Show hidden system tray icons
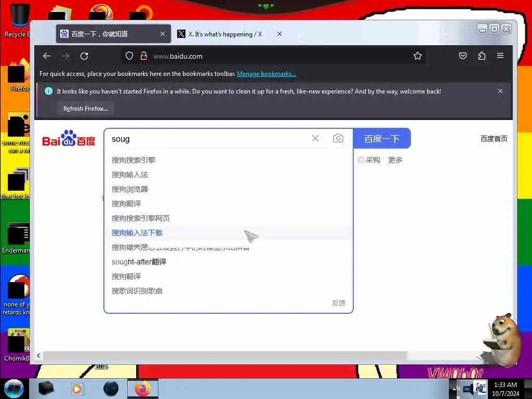The width and height of the screenshot is (532, 399). (454, 389)
